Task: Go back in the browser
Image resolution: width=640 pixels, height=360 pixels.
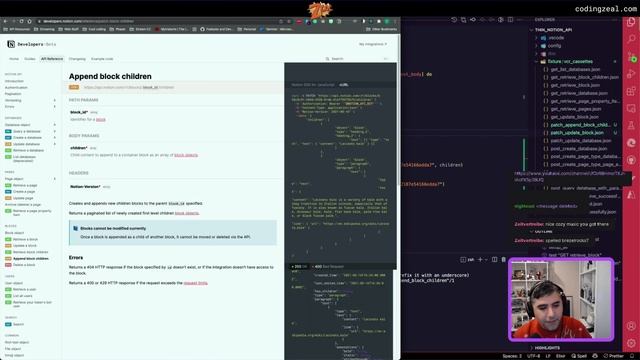Action: [x=5, y=21]
